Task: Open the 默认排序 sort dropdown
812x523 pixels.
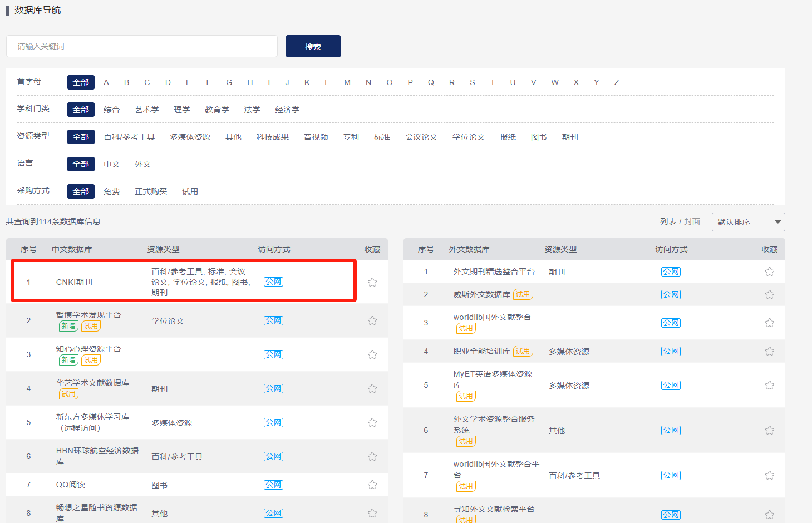Action: pos(748,222)
